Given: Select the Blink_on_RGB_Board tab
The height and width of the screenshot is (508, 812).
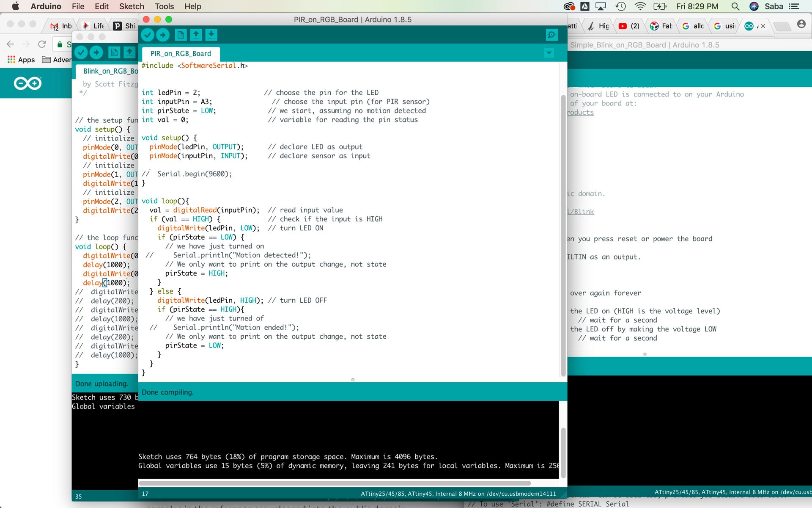Looking at the screenshot, I should coord(107,71).
